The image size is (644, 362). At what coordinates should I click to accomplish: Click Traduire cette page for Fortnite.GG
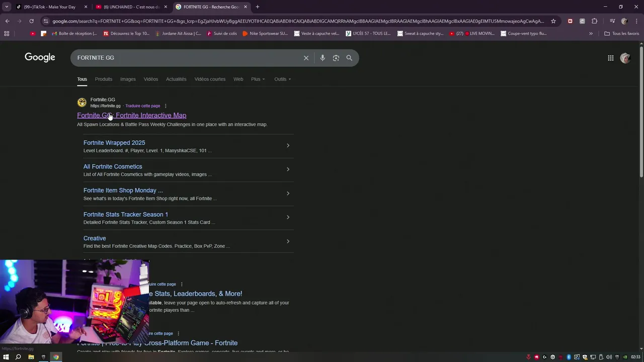click(142, 106)
